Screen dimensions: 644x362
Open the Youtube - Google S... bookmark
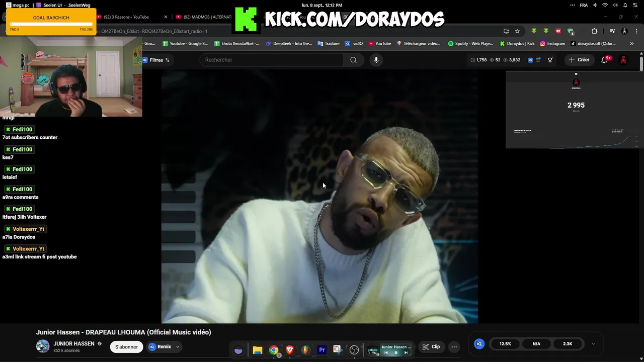tap(185, 44)
